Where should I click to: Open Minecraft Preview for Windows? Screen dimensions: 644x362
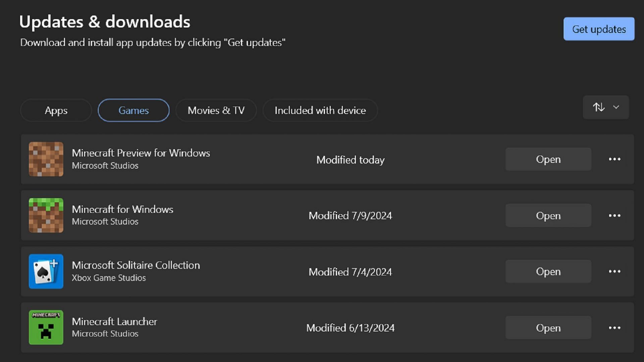548,159
